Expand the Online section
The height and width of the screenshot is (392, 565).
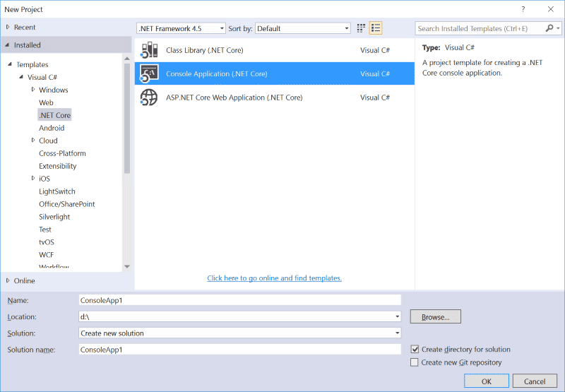click(x=8, y=280)
